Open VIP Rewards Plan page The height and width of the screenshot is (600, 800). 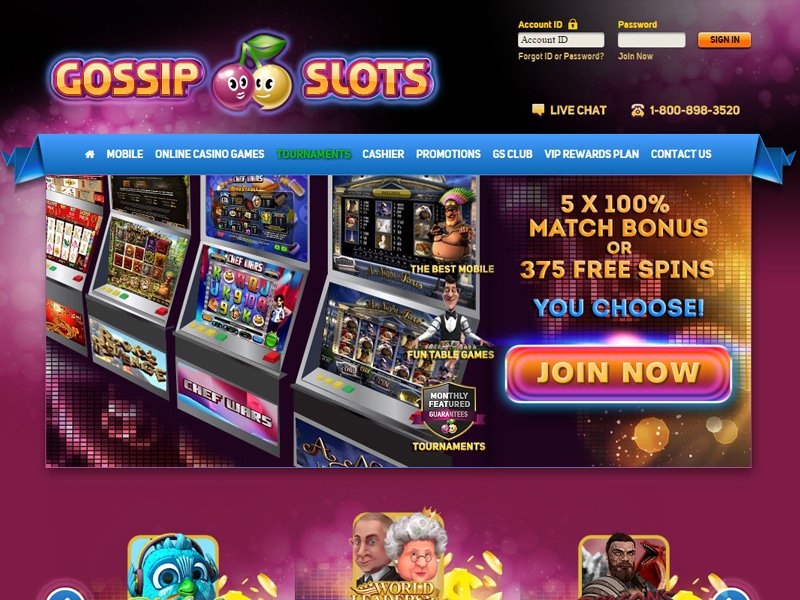click(x=591, y=154)
